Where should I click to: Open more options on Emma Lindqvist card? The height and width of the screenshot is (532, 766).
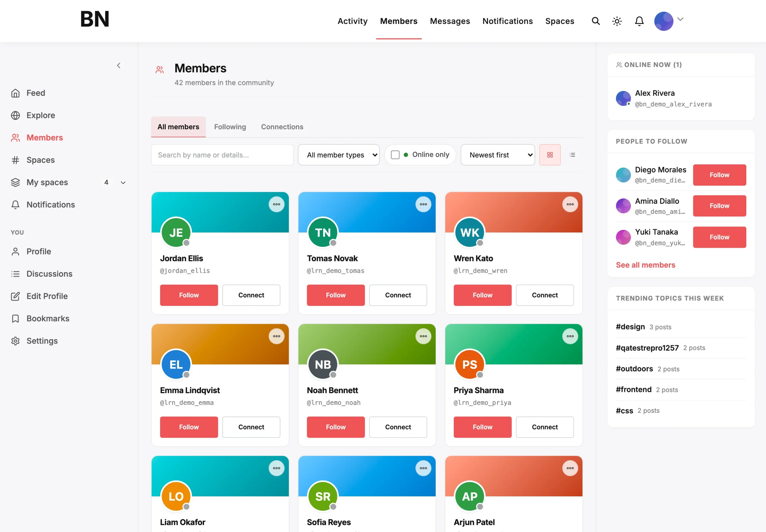pos(276,336)
